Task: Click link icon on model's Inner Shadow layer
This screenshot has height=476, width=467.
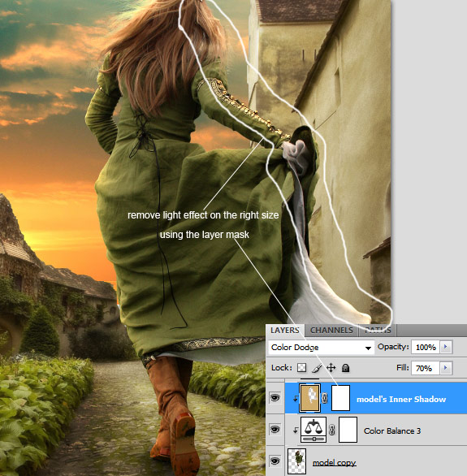Action: click(325, 398)
